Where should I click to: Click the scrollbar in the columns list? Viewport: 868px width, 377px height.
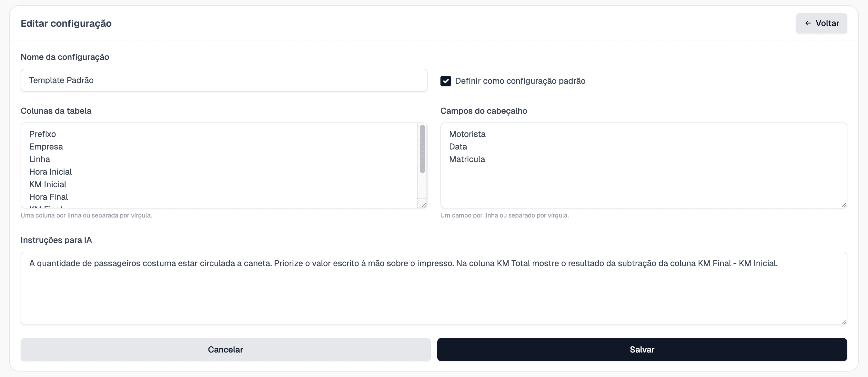[422, 148]
